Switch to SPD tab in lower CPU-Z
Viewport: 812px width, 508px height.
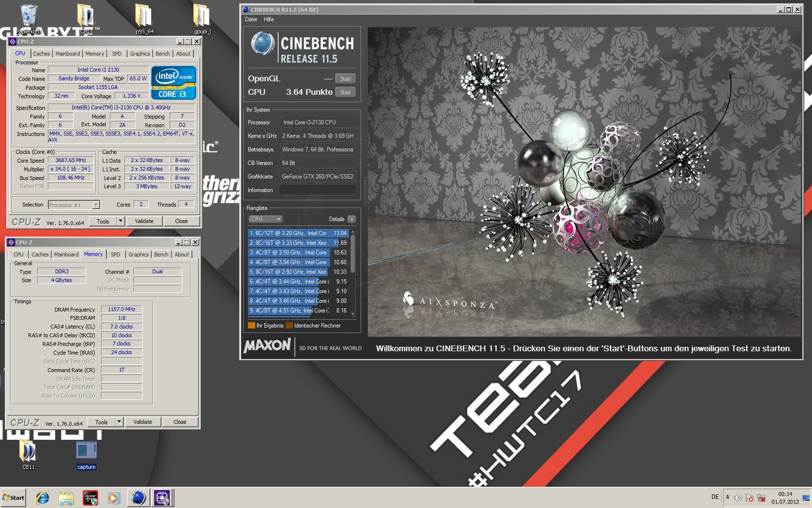(x=116, y=254)
